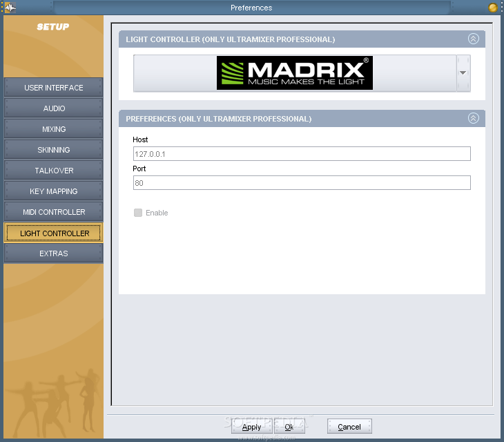Click the Host input field
Image resolution: width=504 pixels, height=442 pixels.
tap(302, 153)
